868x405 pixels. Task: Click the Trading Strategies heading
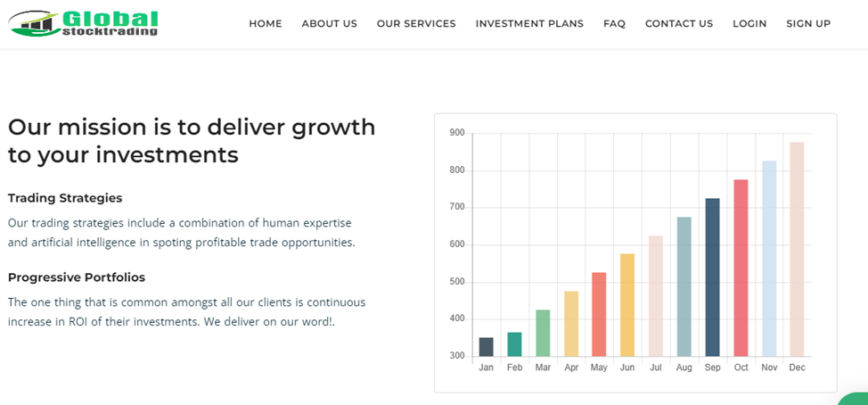(x=65, y=198)
